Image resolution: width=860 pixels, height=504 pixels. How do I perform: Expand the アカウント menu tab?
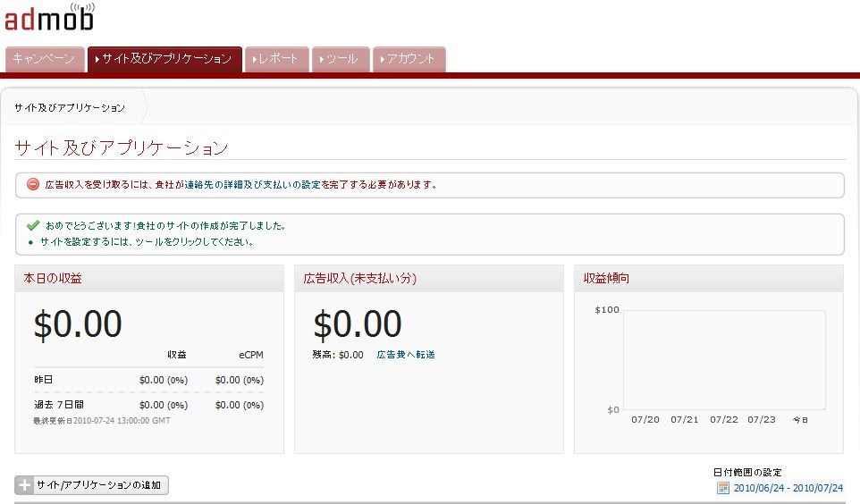click(409, 59)
